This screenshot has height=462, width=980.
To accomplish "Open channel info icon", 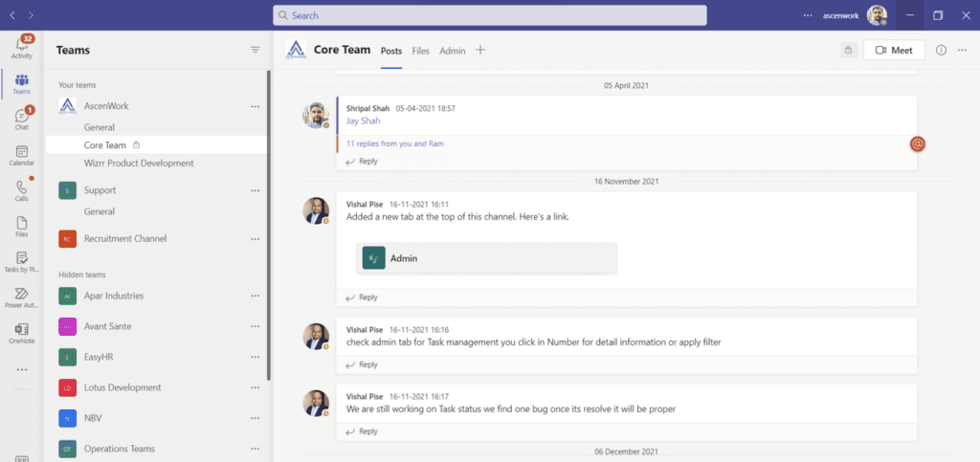I will 941,51.
